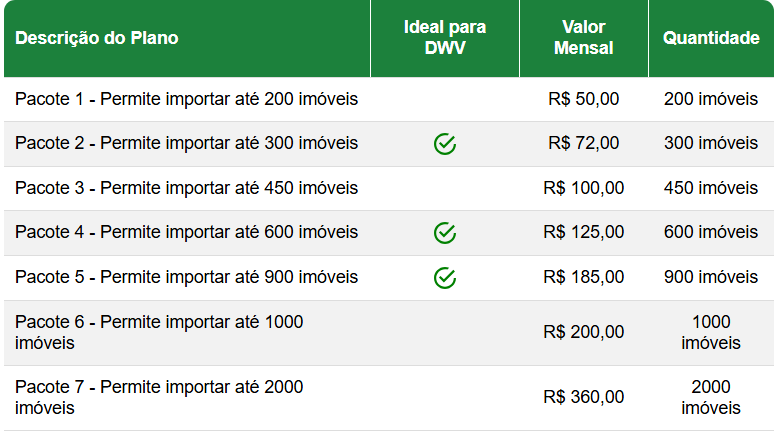The height and width of the screenshot is (434, 780).
Task: Click the R$ 185,00 price cell
Action: click(584, 277)
